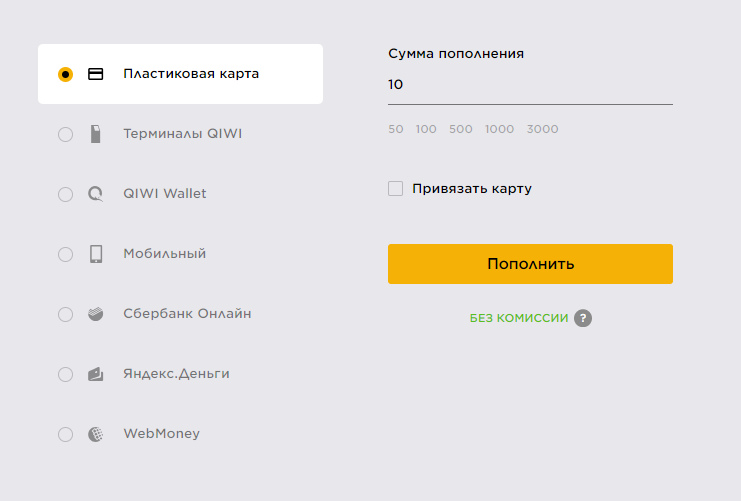Select the Мобильный radio button

pyautogui.click(x=65, y=254)
